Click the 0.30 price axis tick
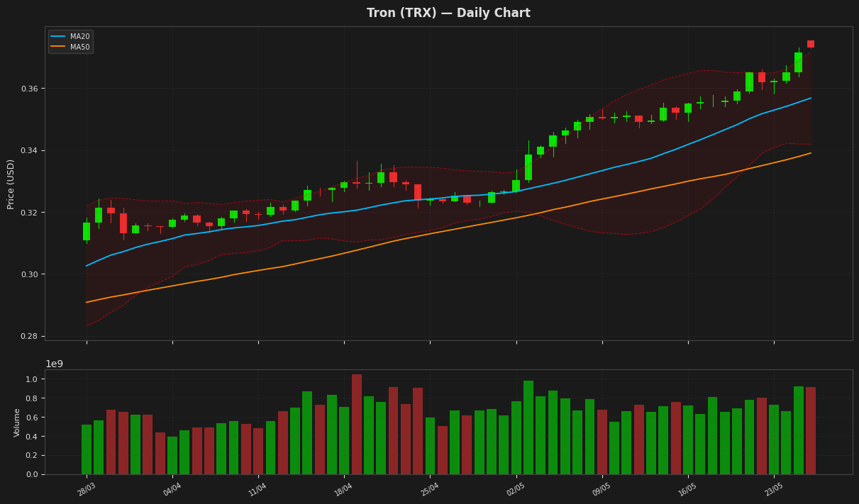 tap(28, 274)
